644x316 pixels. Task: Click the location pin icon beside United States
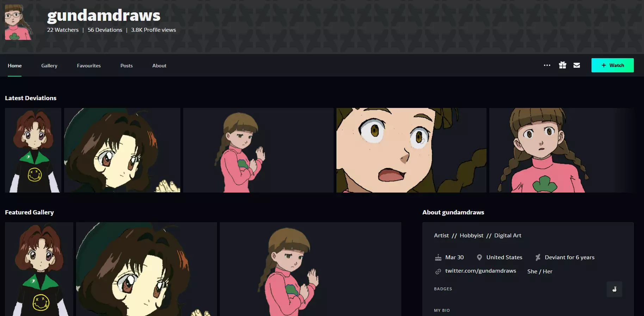pyautogui.click(x=479, y=257)
